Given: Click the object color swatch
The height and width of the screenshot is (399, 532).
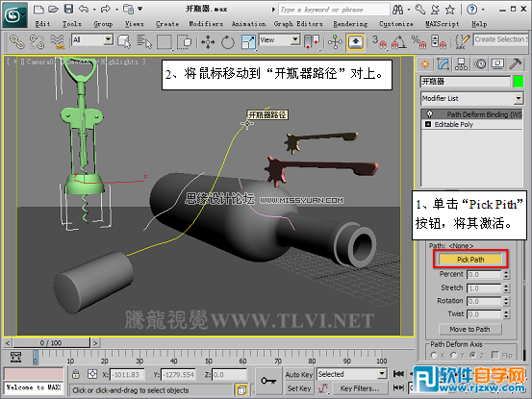Looking at the screenshot, I should [x=519, y=82].
